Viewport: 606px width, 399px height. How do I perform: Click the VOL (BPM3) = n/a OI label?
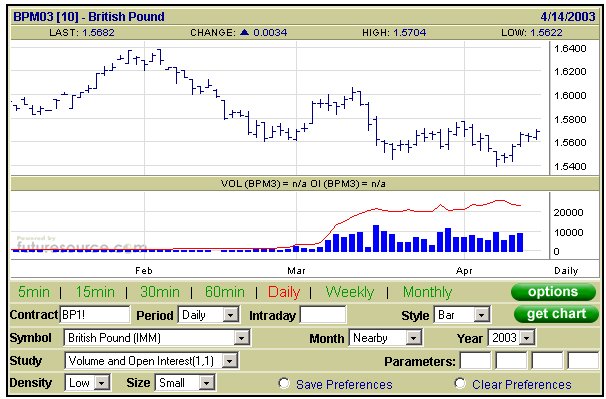point(303,184)
